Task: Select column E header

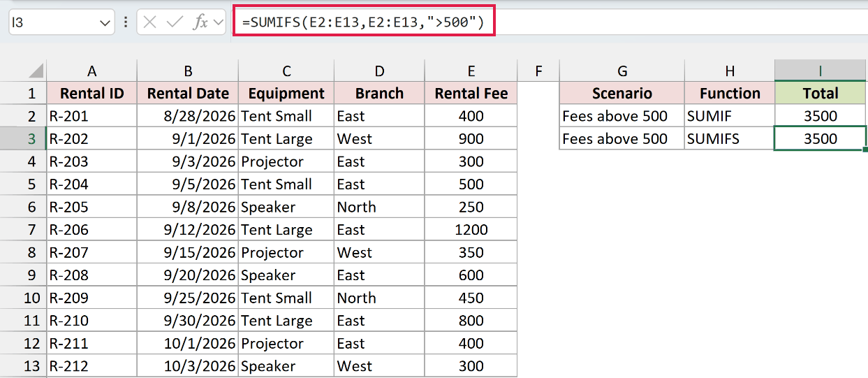Action: (x=471, y=71)
